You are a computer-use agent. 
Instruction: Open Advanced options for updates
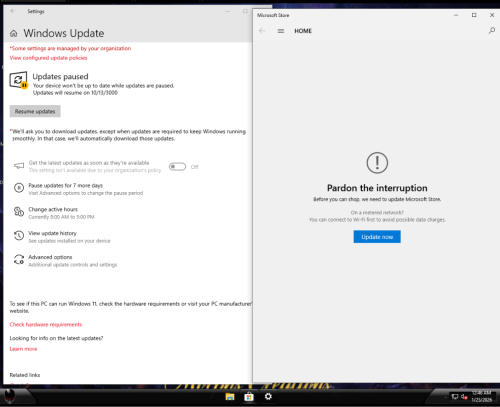[x=65, y=261]
